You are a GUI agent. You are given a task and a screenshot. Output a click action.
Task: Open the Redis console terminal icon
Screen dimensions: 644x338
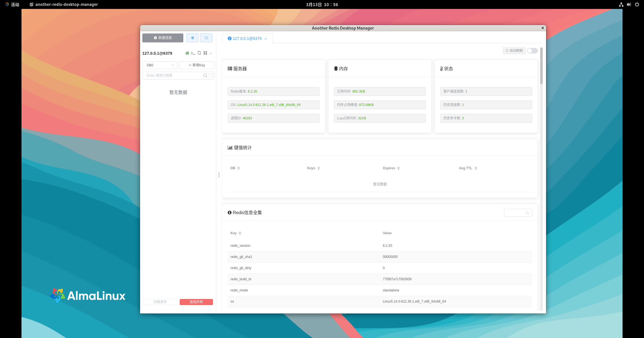click(193, 53)
